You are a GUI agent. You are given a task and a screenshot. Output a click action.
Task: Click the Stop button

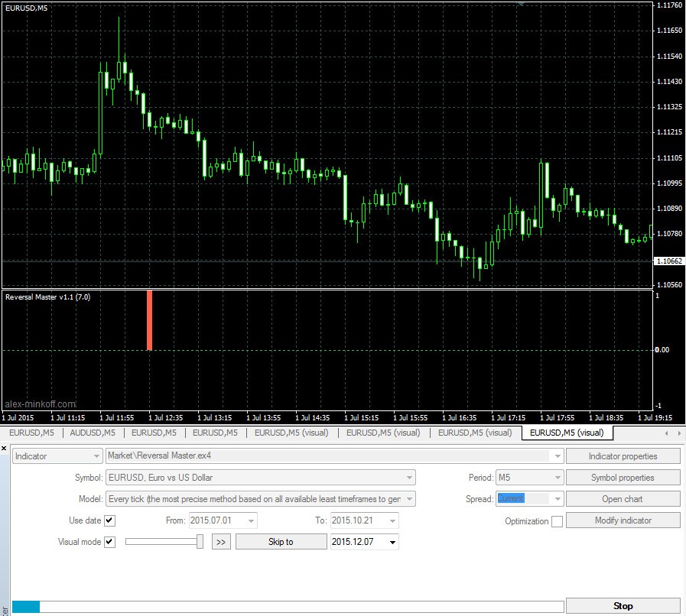[x=623, y=605]
